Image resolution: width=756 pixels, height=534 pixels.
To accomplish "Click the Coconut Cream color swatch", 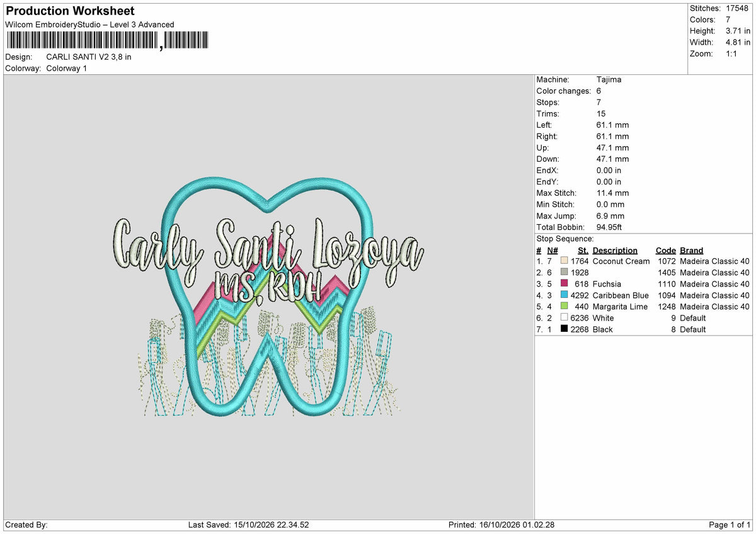I will pyautogui.click(x=564, y=261).
